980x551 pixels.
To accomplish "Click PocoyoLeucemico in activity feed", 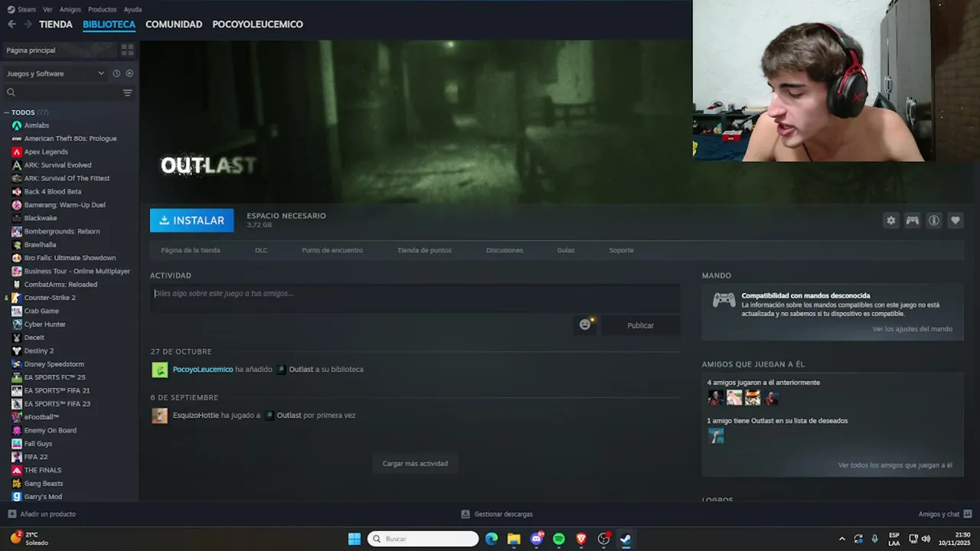I will (203, 369).
